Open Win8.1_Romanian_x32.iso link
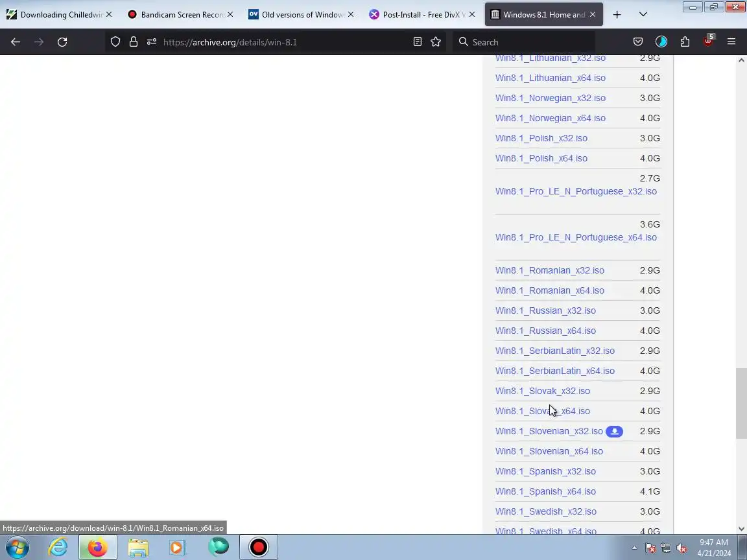This screenshot has width=747, height=560. (550, 270)
